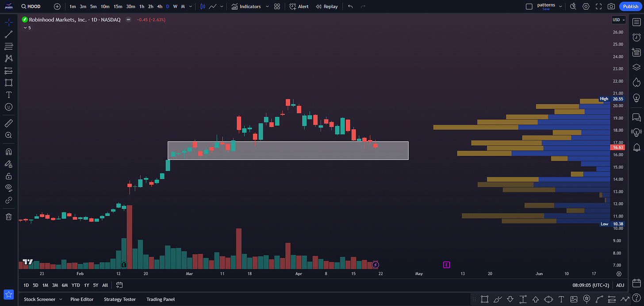This screenshot has width=644, height=306.
Task: Select the trend line drawing tool
Action: [8, 34]
